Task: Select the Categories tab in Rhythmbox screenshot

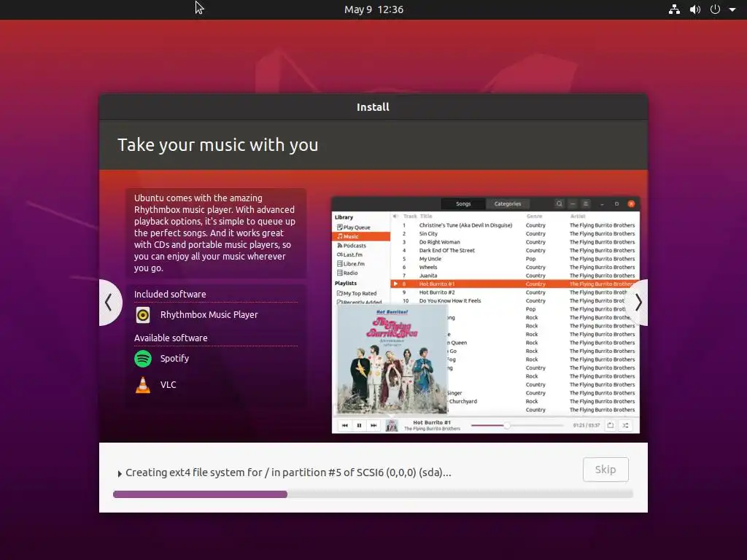Action: click(508, 204)
